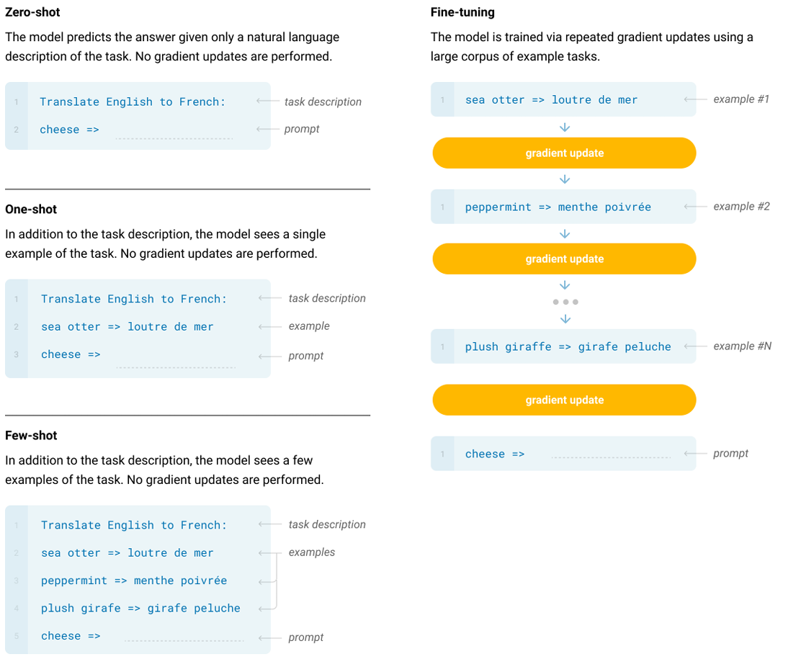The image size is (796, 672).
Task: Select the Few-shot heading
Action: (x=31, y=436)
